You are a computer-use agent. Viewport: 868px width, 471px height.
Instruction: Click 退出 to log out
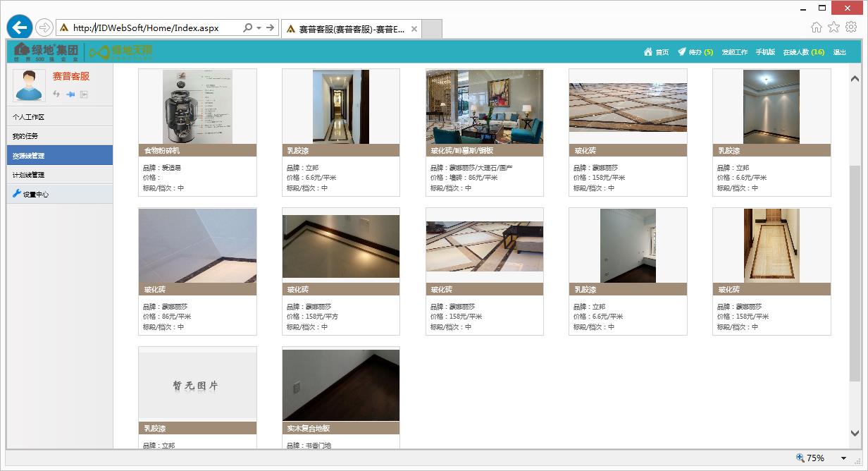839,52
